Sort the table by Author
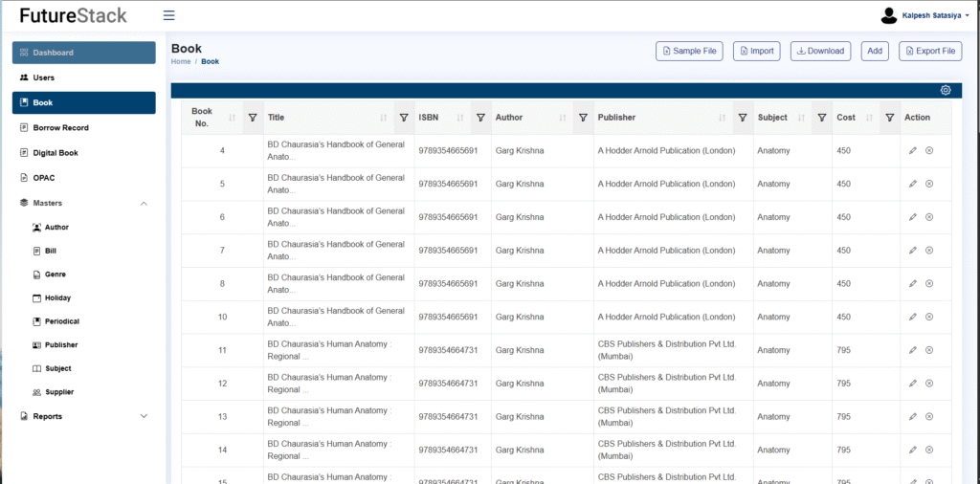 tap(563, 118)
